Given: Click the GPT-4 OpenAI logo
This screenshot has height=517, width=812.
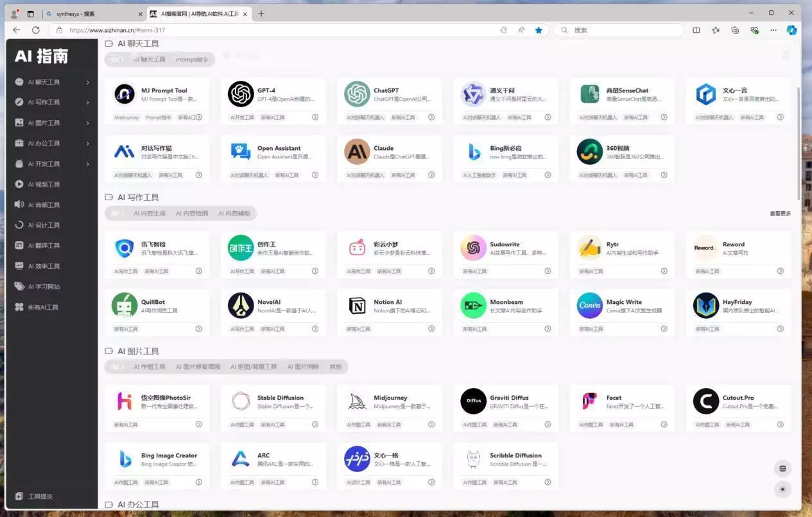Looking at the screenshot, I should click(241, 94).
